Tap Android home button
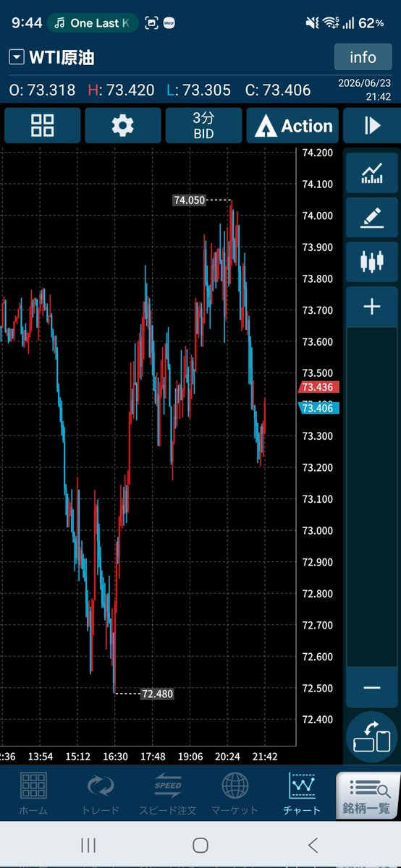This screenshot has height=868, width=401. coord(200,845)
